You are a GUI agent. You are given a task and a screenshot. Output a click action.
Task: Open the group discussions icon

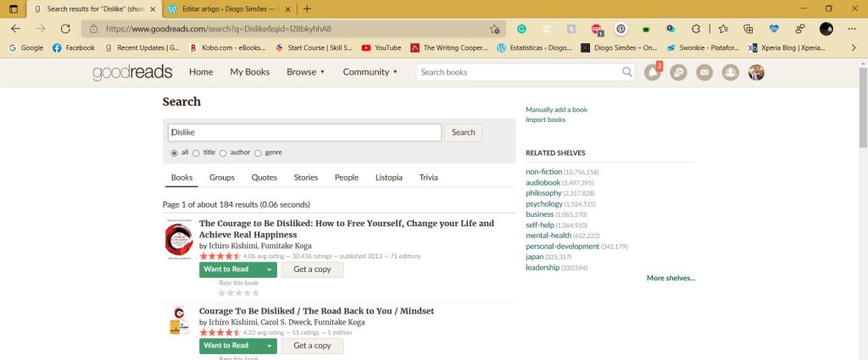click(x=678, y=72)
